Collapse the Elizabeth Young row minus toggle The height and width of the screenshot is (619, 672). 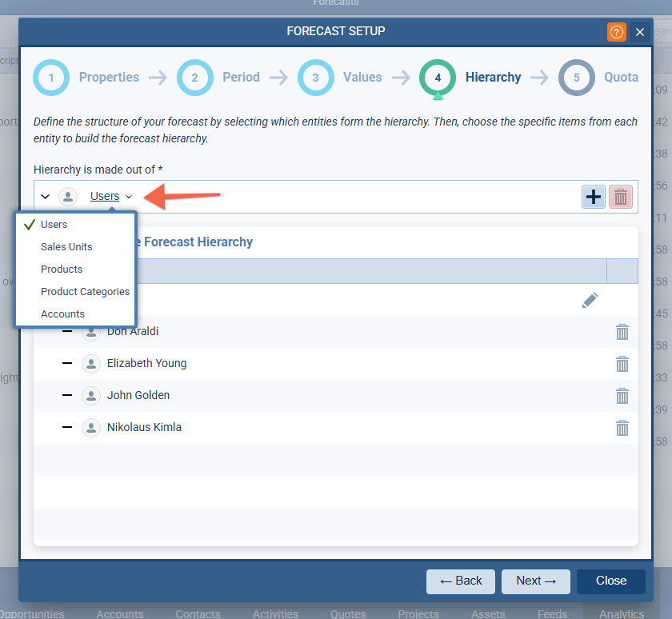click(67, 363)
